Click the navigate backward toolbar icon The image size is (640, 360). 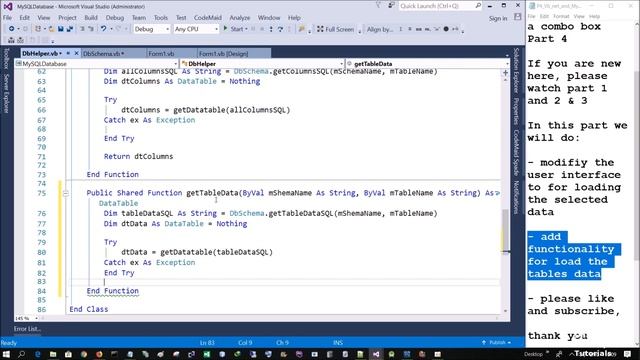coord(11,29)
